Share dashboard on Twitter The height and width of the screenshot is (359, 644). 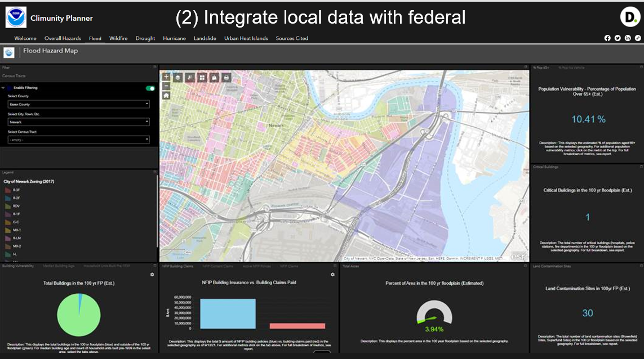618,38
